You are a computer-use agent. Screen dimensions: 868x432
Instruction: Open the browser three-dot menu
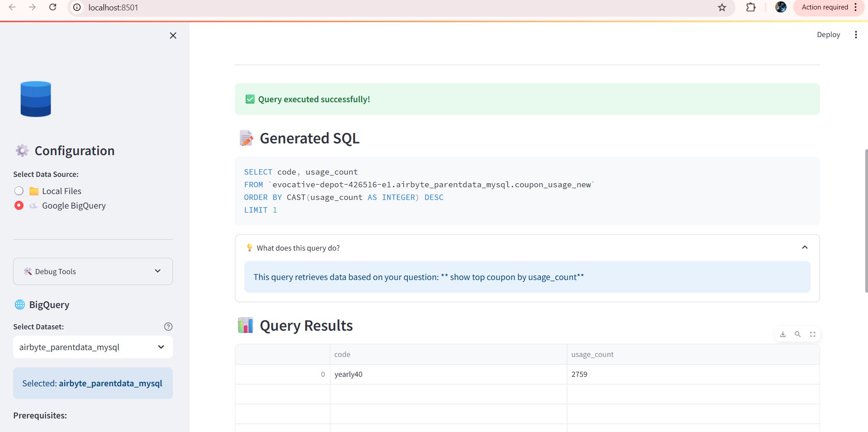(x=855, y=7)
